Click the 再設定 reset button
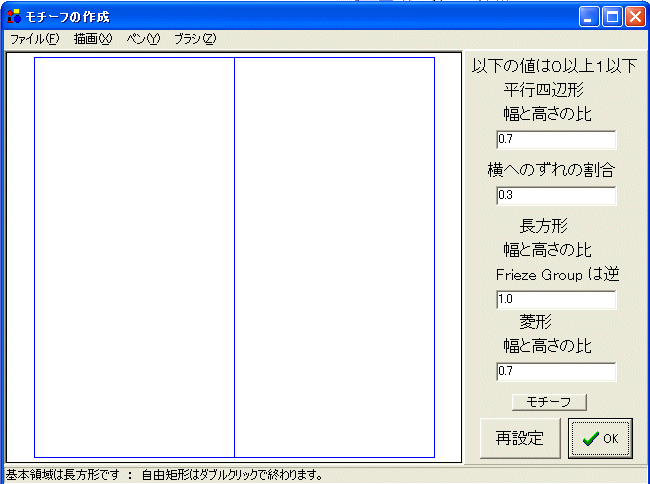The image size is (650, 484). click(520, 438)
